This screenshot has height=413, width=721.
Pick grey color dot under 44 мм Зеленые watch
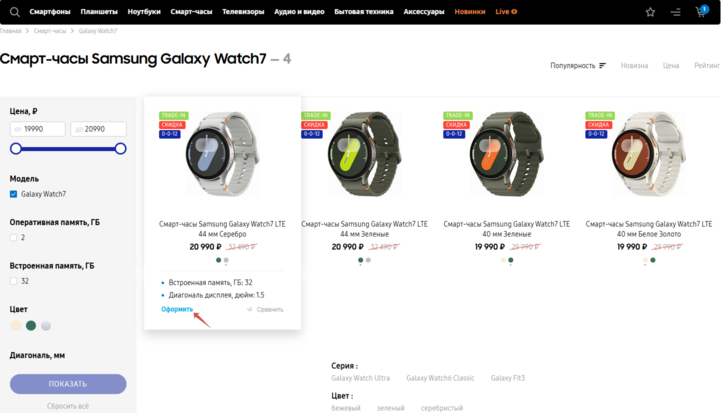[368, 260]
